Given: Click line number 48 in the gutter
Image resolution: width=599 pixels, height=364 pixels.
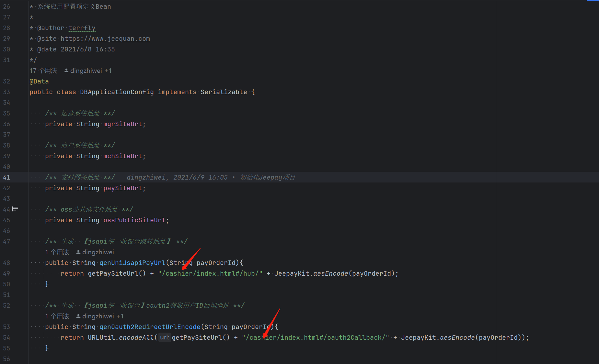Looking at the screenshot, I should click(x=6, y=263).
